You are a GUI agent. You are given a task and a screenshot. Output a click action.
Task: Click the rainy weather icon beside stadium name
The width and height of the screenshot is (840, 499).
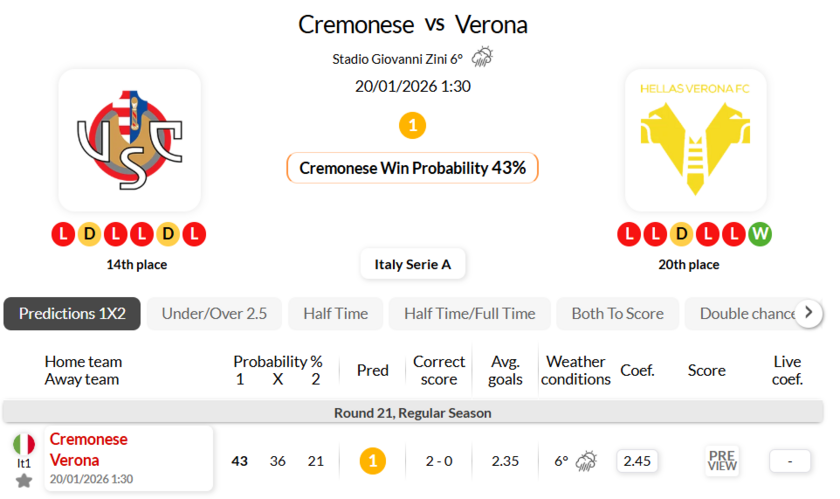pyautogui.click(x=482, y=57)
